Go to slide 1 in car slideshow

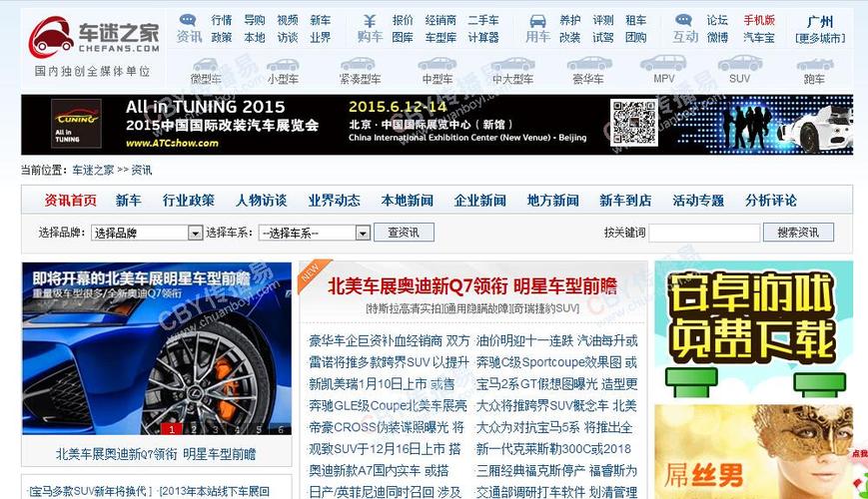(172, 429)
